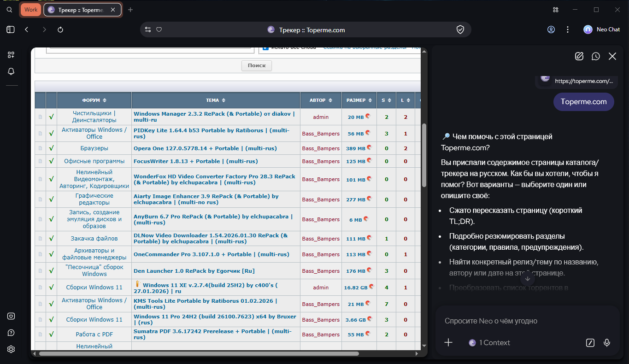
Task: Start a new chat with compose icon
Action: coord(579,56)
